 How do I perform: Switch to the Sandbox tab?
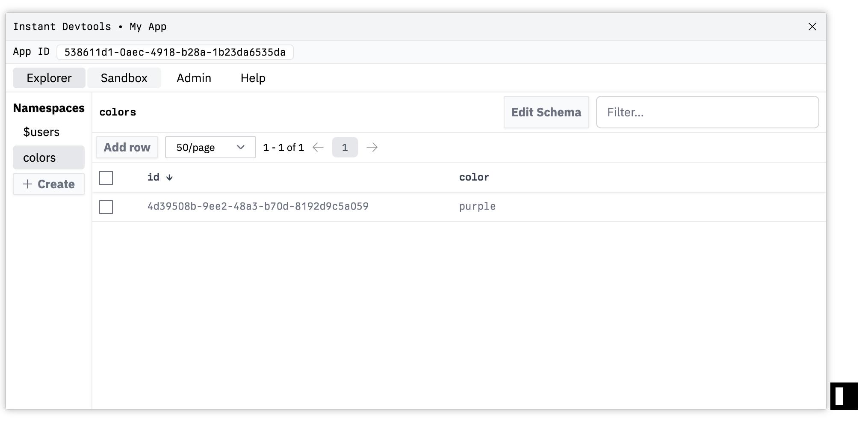point(124,78)
